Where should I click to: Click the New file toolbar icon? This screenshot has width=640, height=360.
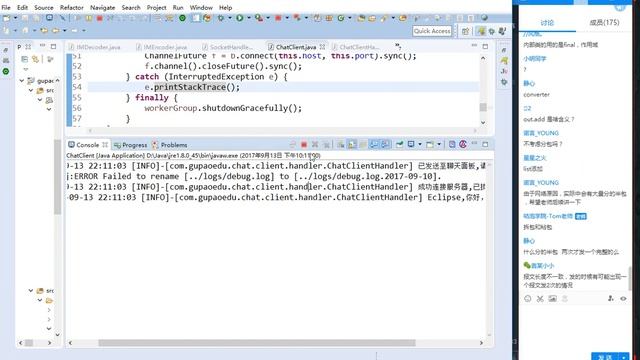click(7, 18)
